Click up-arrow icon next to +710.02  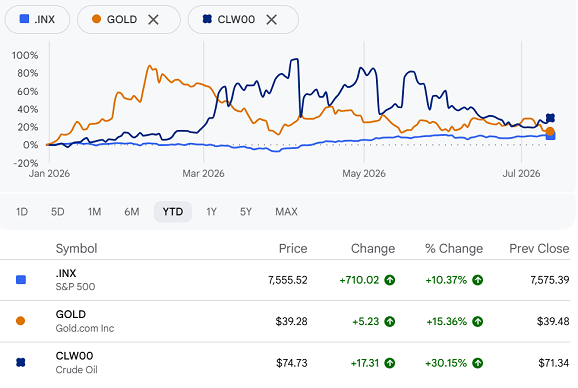click(390, 280)
